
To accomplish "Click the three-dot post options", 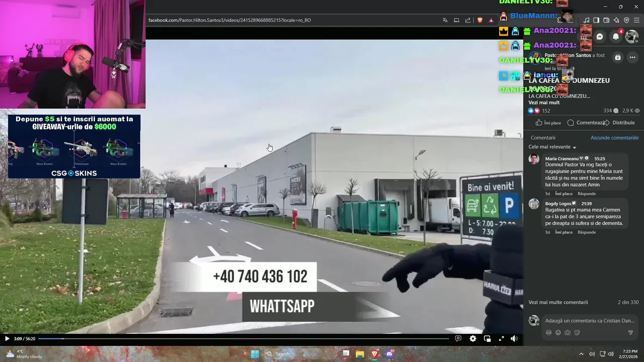I will [632, 57].
